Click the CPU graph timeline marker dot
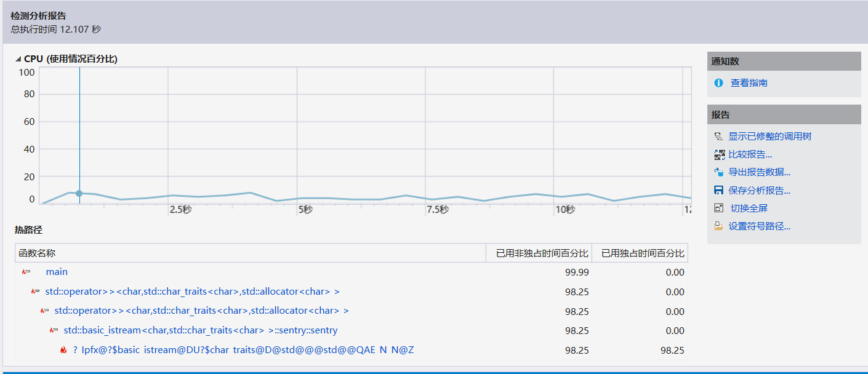The image size is (868, 374). click(x=79, y=194)
